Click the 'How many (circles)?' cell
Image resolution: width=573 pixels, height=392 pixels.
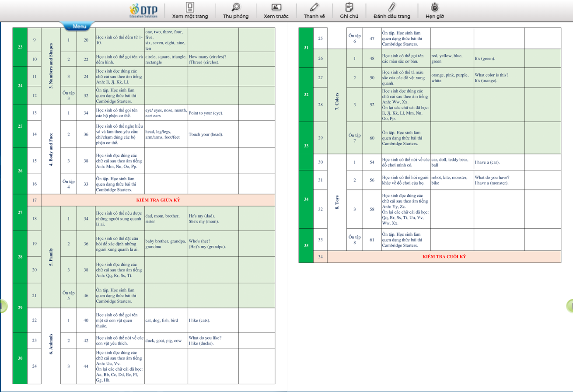tap(213, 59)
